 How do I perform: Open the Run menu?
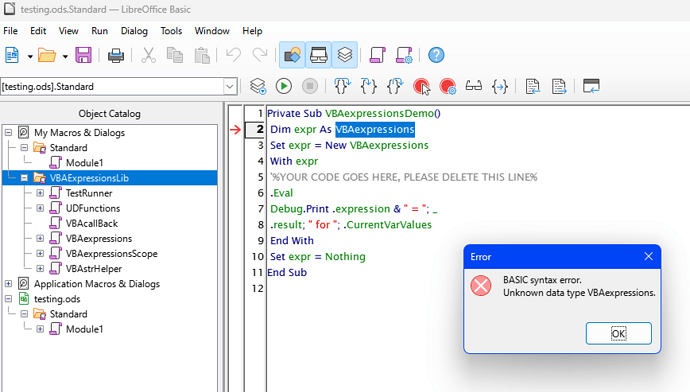tap(99, 31)
